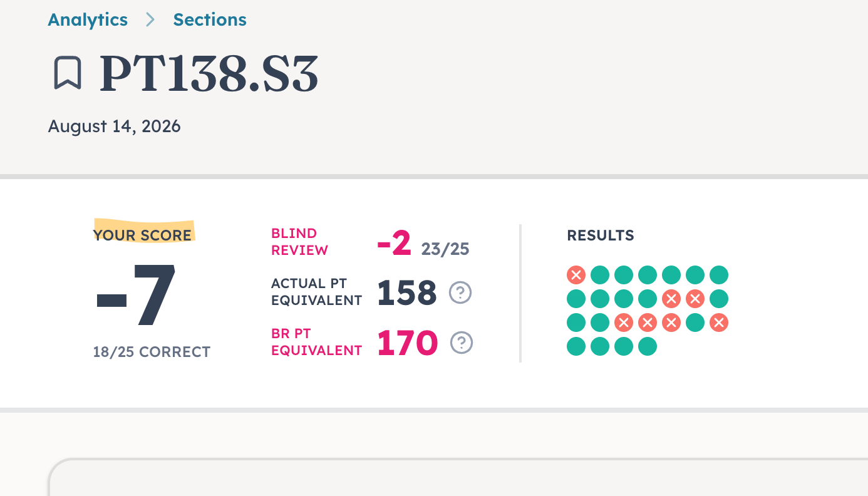Click the Blind Review label
Screen dimensions: 868x496
[x=299, y=242]
